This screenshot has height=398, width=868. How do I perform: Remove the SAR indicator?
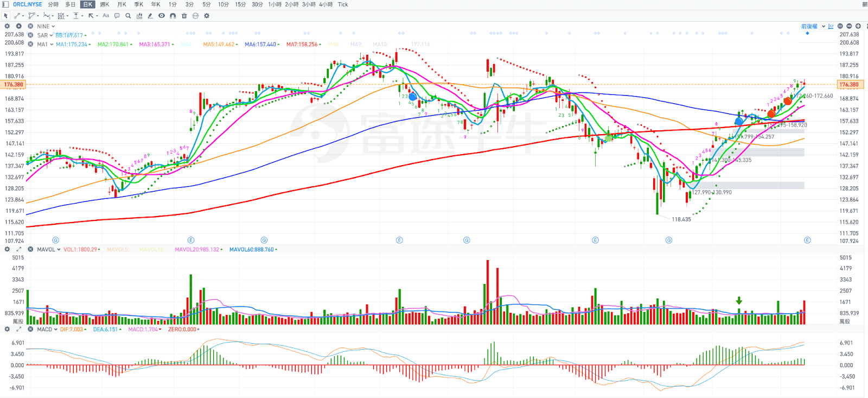point(30,35)
